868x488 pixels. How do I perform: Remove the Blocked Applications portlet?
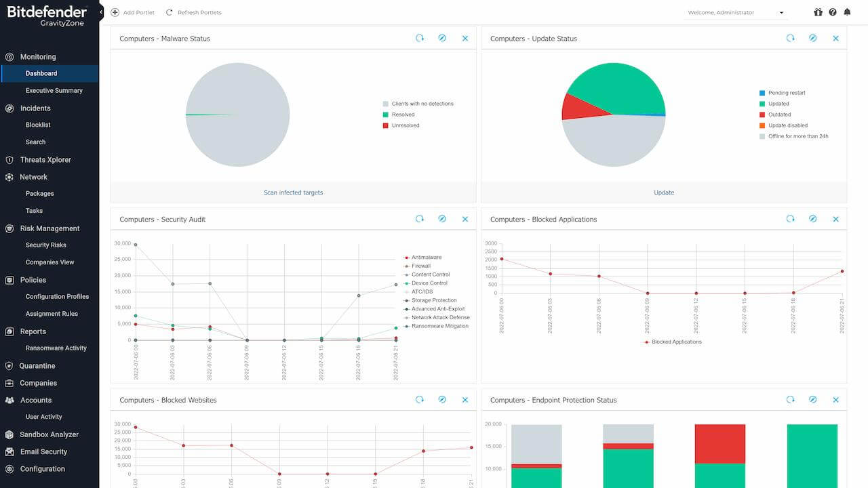836,219
